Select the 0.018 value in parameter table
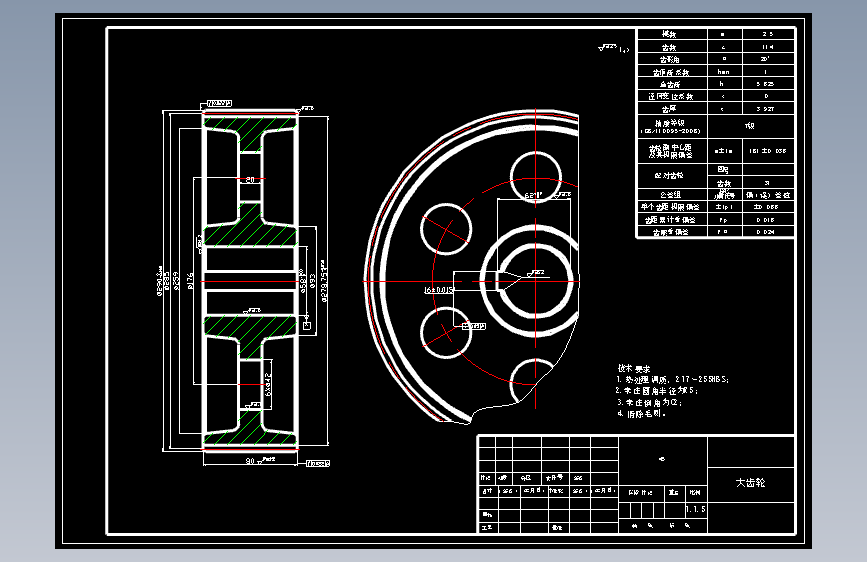Viewport: 867px width, 562px height. click(766, 220)
